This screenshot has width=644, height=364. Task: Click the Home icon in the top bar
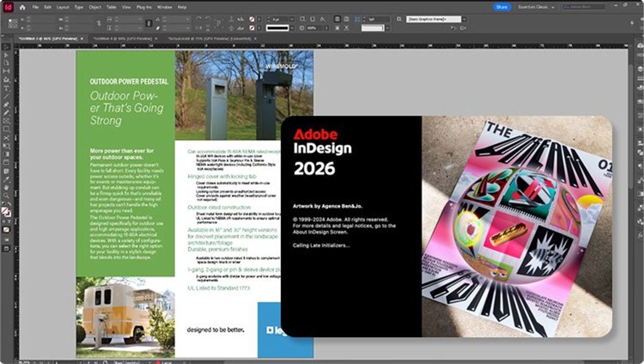pos(23,7)
